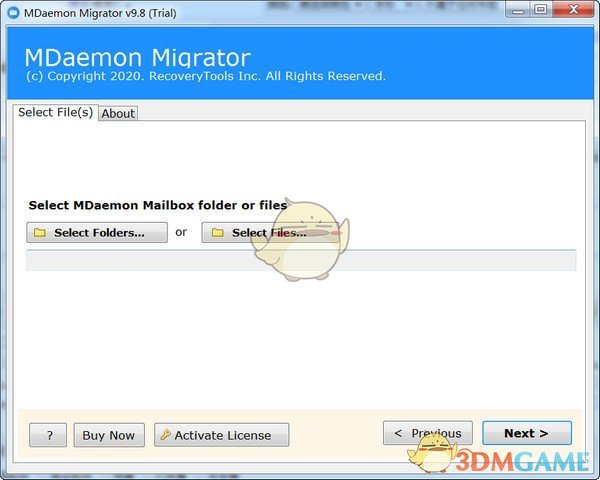
Task: Open the Activate License dialog
Action: (x=221, y=435)
